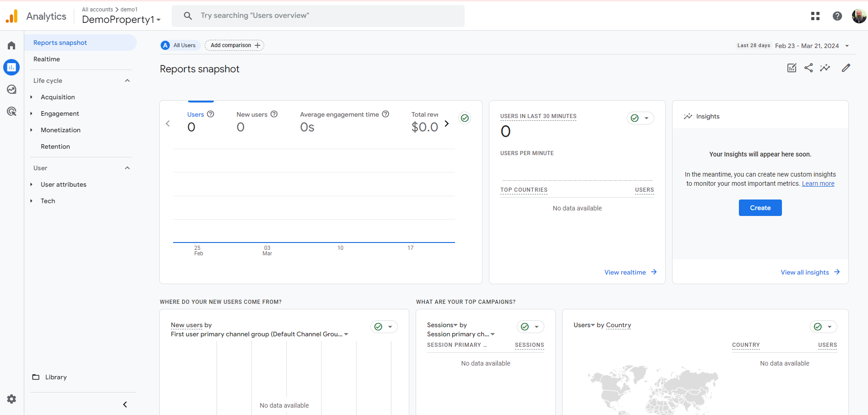
Task: Select the Realtime menu item
Action: click(47, 59)
